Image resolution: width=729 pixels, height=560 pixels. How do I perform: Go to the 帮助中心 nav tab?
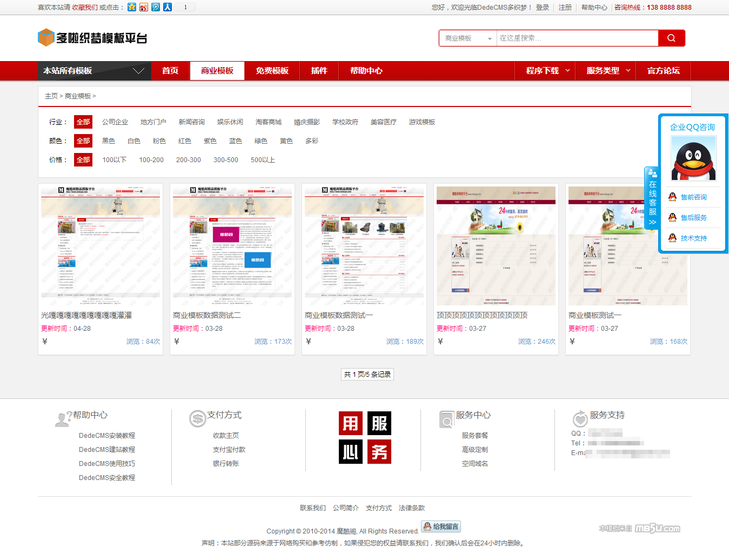(366, 71)
